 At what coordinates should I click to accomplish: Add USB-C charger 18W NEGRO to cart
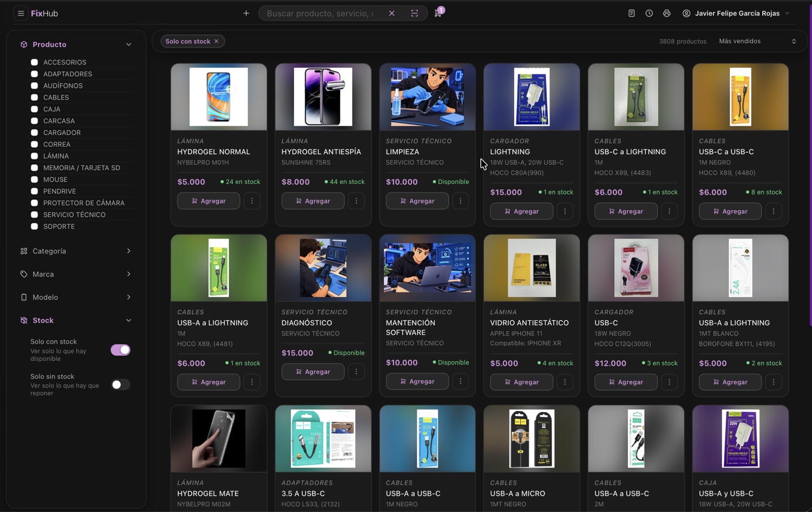(x=626, y=382)
